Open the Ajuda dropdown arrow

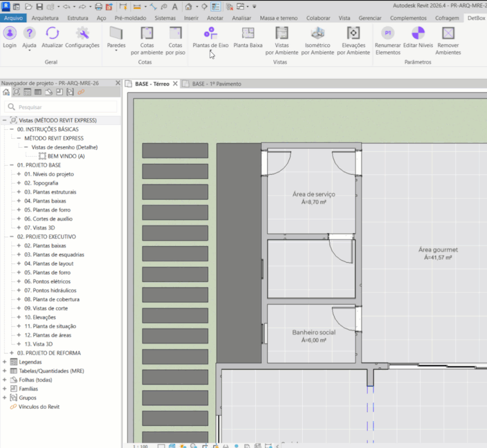(29, 50)
